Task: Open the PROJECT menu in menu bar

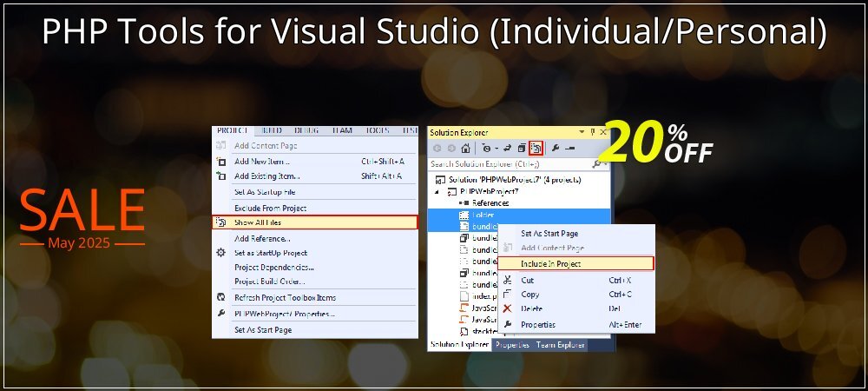Action: 232,130
